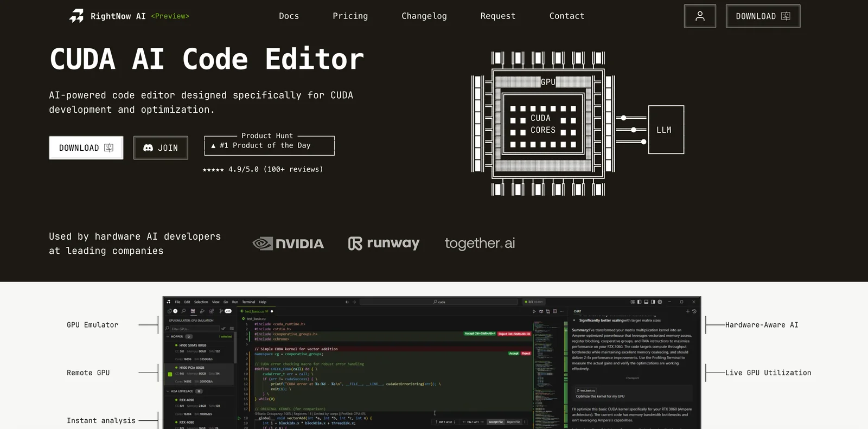The height and width of the screenshot is (429, 868).
Task: Open the Pricing page
Action: coord(350,16)
